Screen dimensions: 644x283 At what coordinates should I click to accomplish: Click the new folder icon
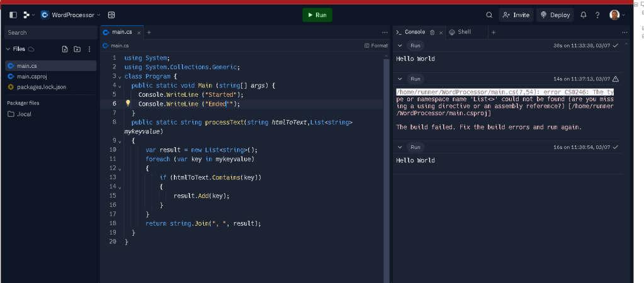coord(77,49)
